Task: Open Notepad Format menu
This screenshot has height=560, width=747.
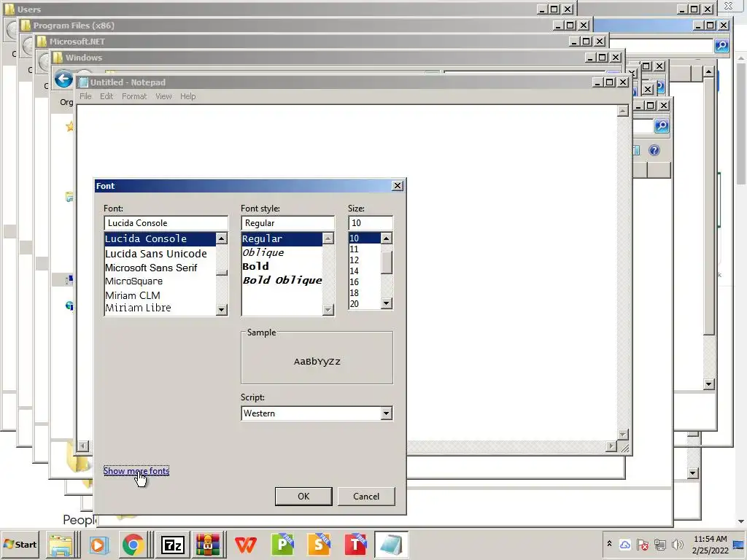Action: pos(134,96)
